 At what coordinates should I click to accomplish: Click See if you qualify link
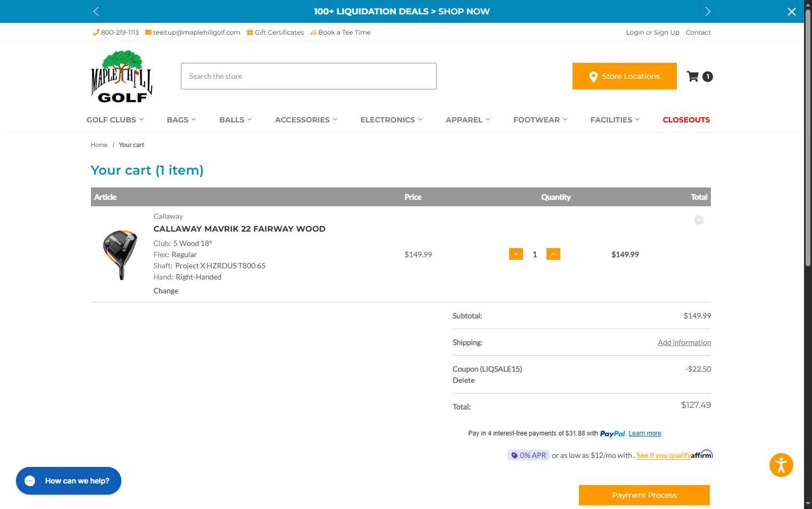click(x=664, y=455)
